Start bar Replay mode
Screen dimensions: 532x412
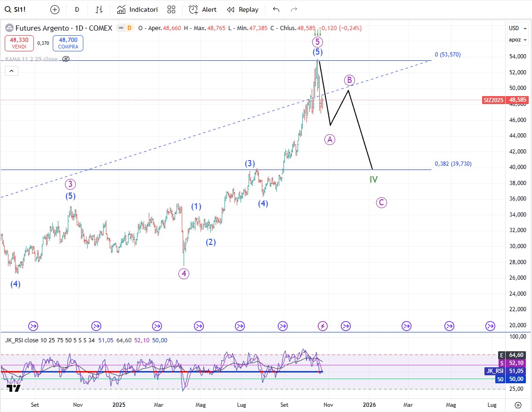242,9
